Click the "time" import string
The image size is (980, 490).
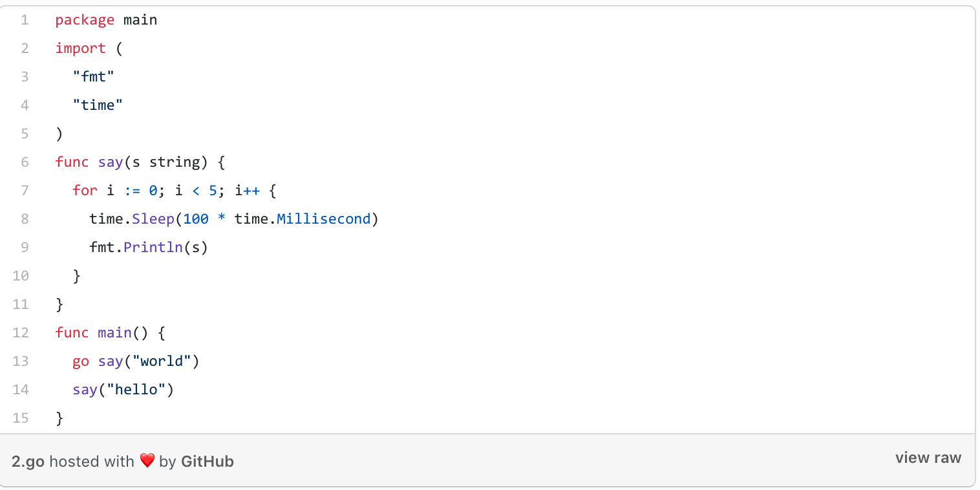coord(98,105)
